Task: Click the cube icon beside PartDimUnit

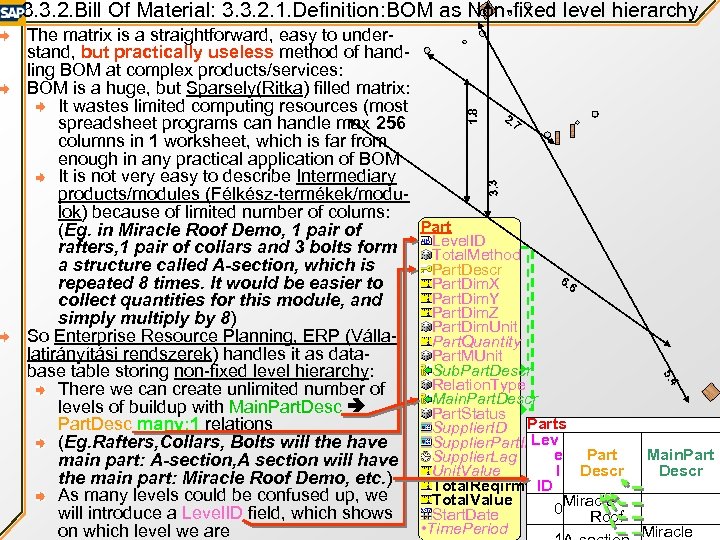Action: coord(426,326)
